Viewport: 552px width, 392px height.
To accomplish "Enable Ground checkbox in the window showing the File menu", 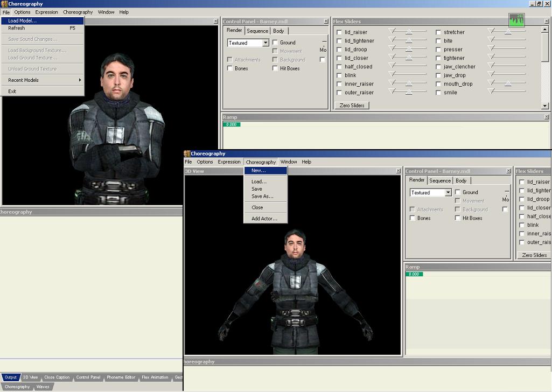I will [x=275, y=43].
